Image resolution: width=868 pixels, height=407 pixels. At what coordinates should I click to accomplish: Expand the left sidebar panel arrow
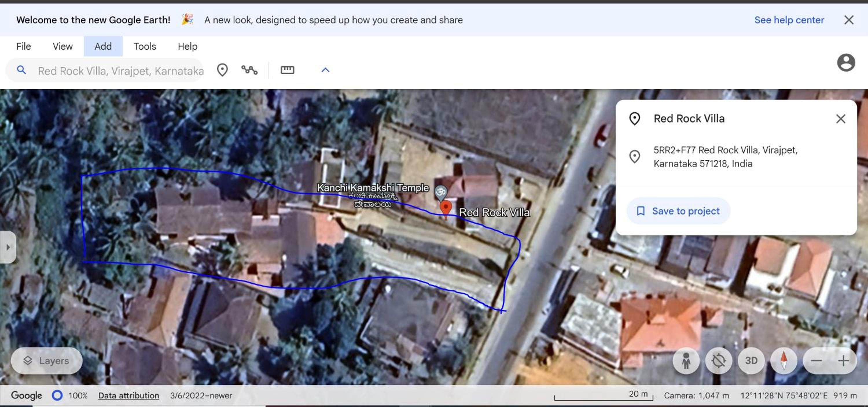point(8,247)
